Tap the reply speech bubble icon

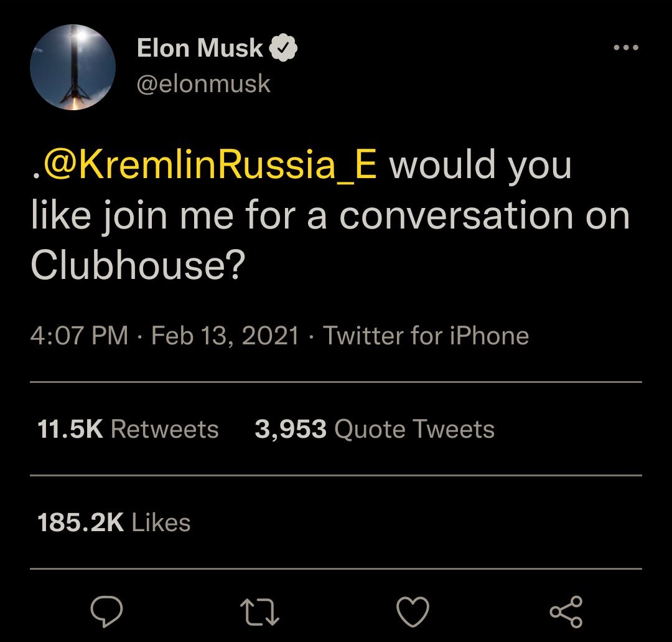pyautogui.click(x=106, y=611)
